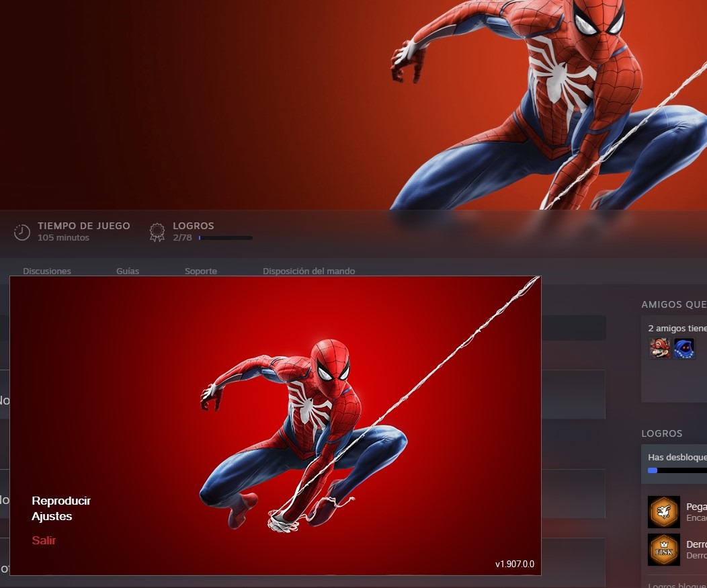
Task: Open Ajustes in the game launcher
Action: click(52, 516)
